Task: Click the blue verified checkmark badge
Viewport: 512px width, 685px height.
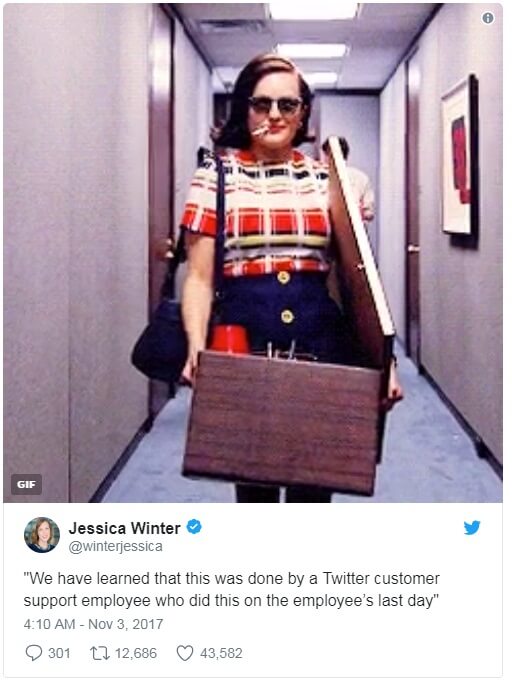Action: (x=194, y=527)
